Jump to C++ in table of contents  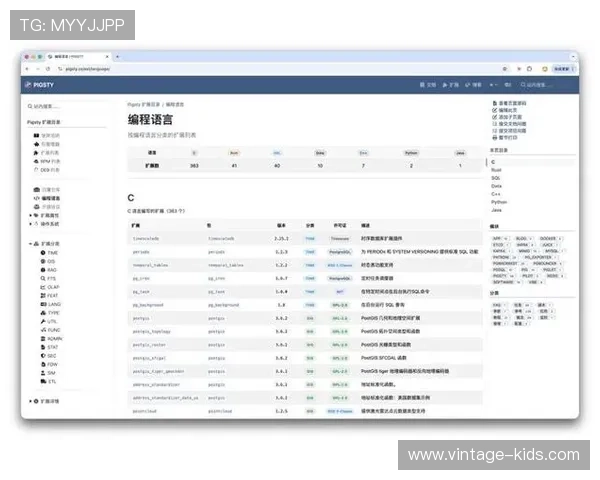(496, 194)
